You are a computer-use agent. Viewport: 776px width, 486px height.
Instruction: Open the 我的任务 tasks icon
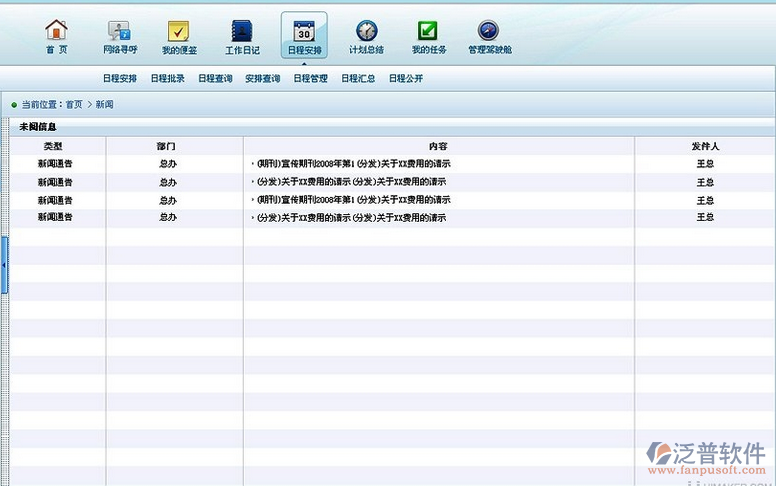428,31
